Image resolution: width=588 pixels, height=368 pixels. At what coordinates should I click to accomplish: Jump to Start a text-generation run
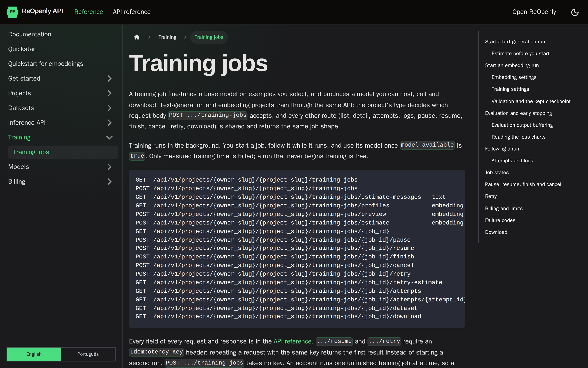coord(515,42)
